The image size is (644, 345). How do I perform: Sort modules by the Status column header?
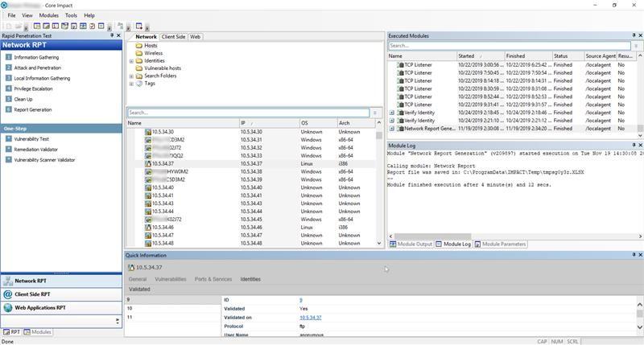pos(568,55)
